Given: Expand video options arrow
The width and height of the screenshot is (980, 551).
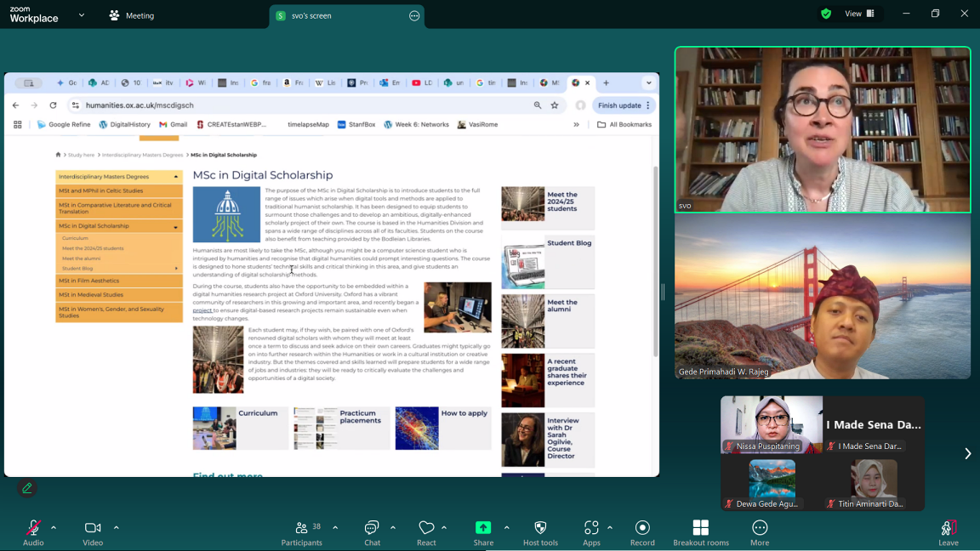Looking at the screenshot, I should click(117, 528).
